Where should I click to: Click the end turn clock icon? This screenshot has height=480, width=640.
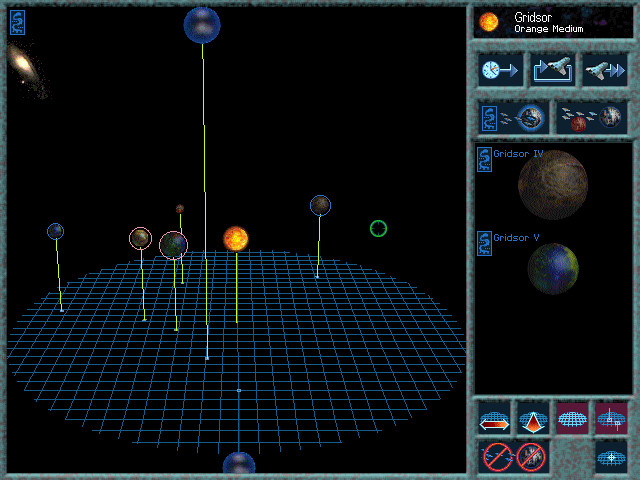pos(500,70)
